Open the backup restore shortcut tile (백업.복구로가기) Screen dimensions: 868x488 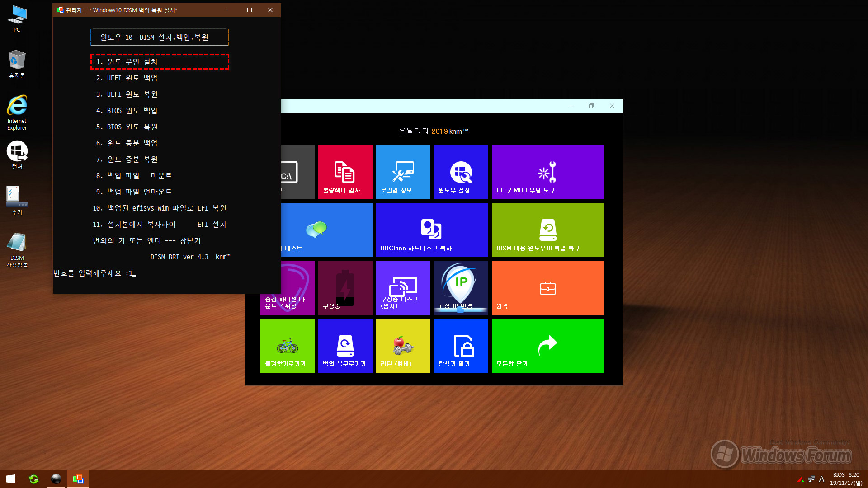345,346
